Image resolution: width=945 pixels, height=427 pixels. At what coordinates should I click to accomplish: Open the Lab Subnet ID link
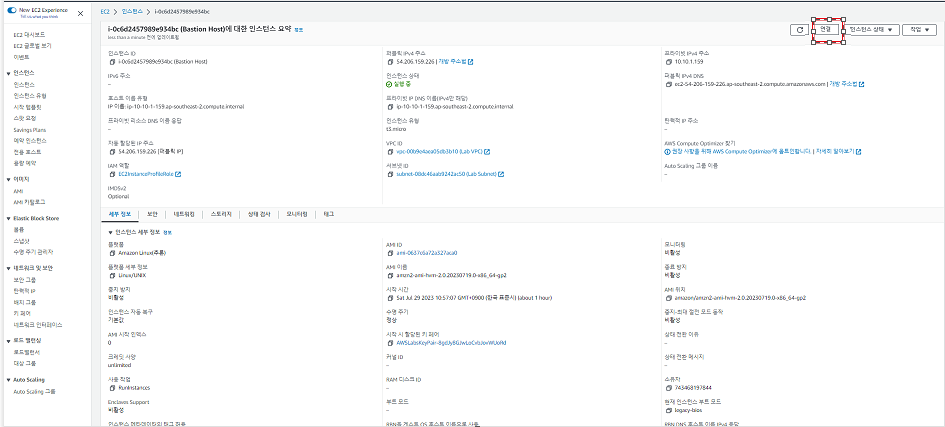(x=446, y=175)
